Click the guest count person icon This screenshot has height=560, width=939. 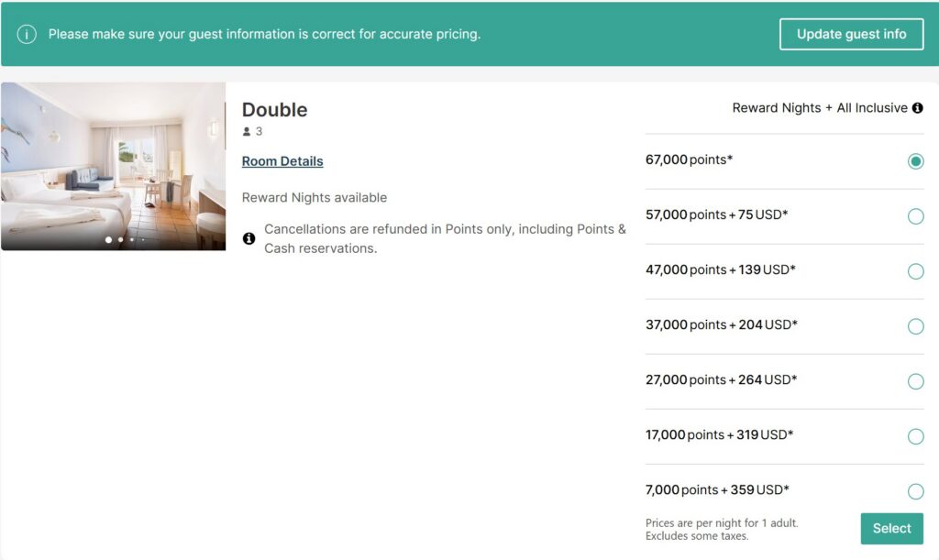pyautogui.click(x=247, y=132)
